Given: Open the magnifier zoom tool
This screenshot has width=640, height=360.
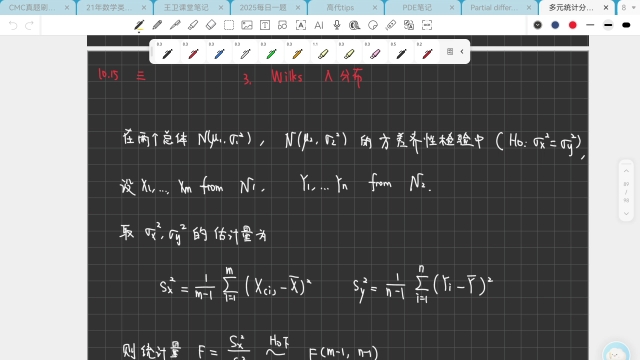Looking at the screenshot, I should 354,25.
